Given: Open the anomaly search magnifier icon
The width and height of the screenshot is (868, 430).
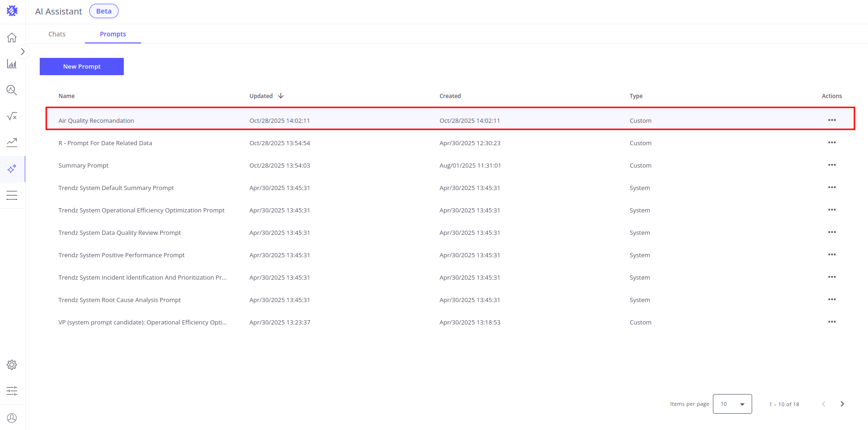Looking at the screenshot, I should coord(12,90).
